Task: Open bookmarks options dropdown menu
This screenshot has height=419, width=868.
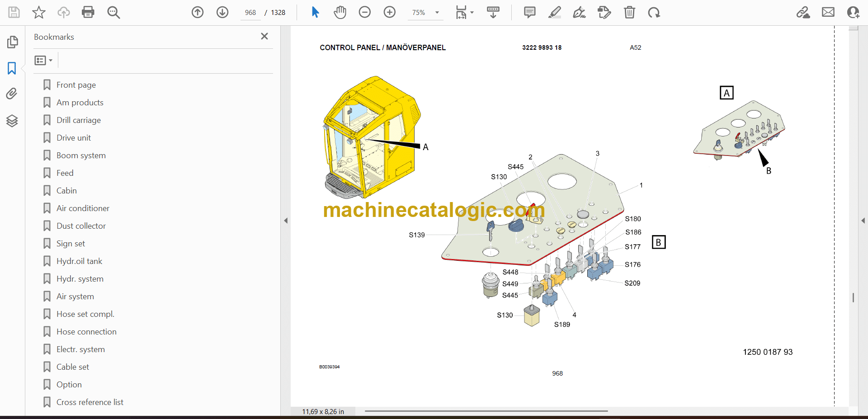Action: 44,60
